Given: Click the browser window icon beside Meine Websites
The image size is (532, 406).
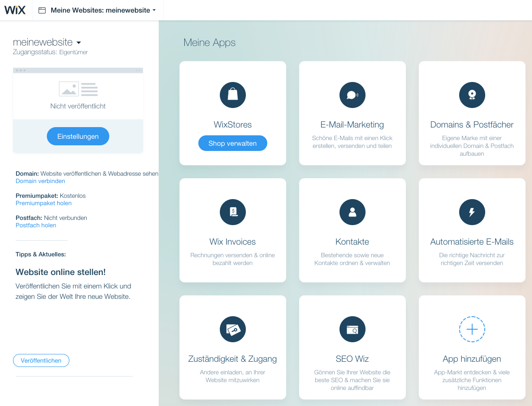Looking at the screenshot, I should click(x=42, y=10).
